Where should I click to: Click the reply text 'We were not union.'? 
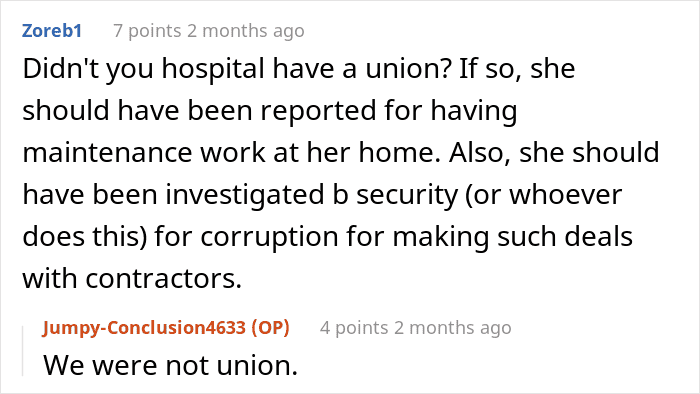click(x=171, y=365)
